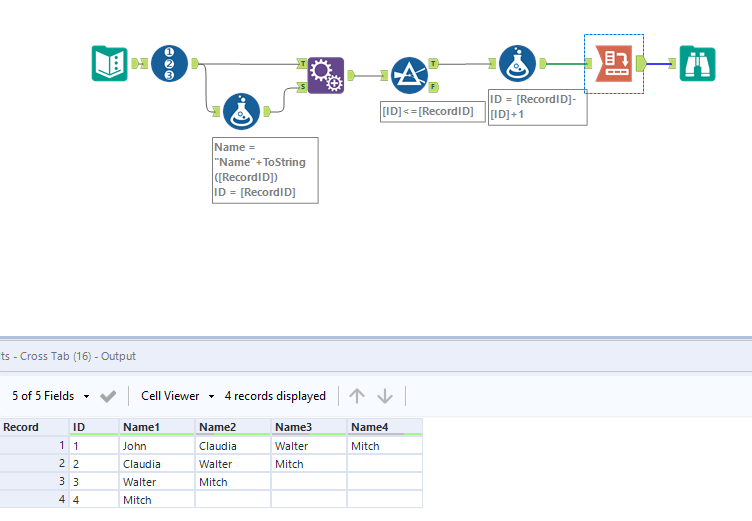752x521 pixels.
Task: Click the John cell in Name1
Action: (157, 446)
